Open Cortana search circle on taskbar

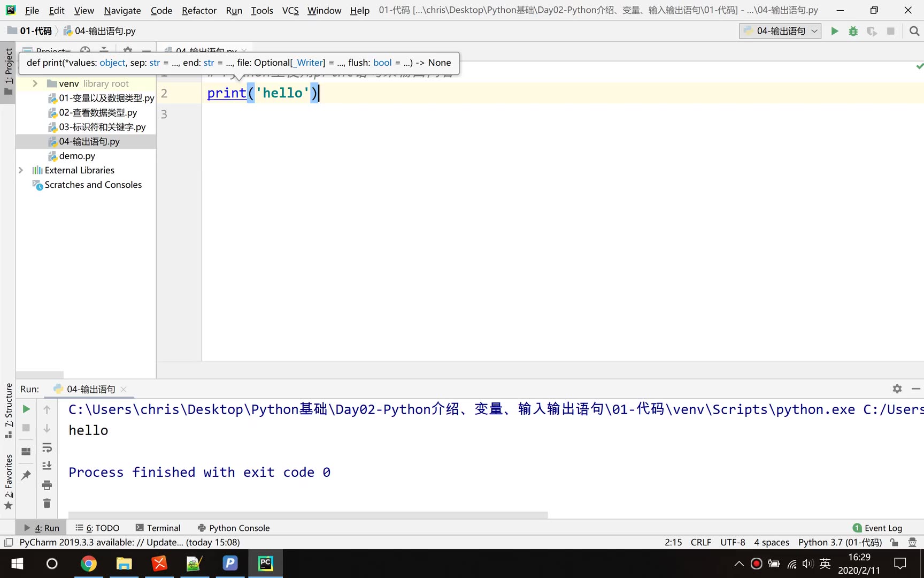[x=52, y=564]
